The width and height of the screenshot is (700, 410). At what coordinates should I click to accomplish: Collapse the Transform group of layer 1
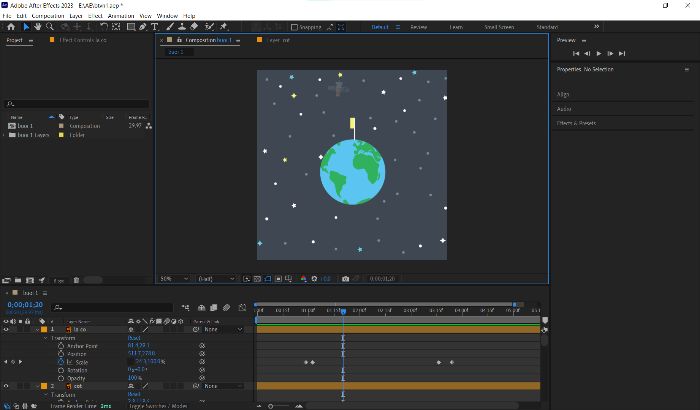(46, 338)
